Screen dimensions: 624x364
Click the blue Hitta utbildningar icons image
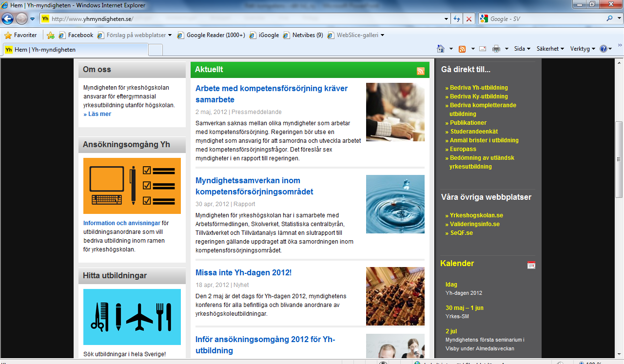tap(132, 317)
